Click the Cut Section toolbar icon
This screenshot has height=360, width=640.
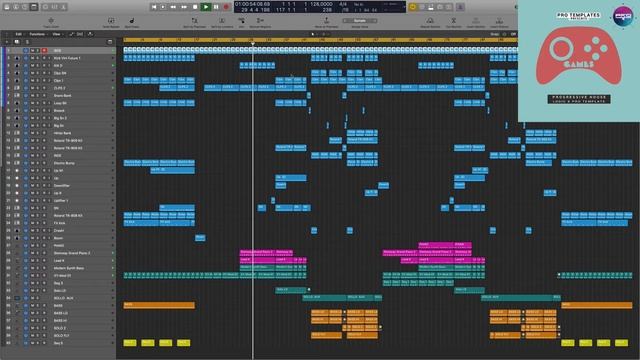click(453, 22)
